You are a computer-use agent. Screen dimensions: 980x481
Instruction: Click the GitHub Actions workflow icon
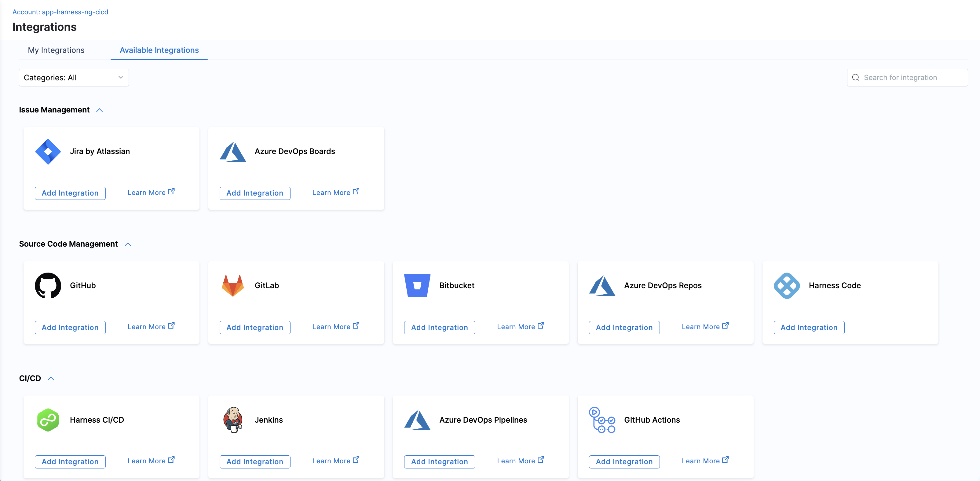click(602, 420)
